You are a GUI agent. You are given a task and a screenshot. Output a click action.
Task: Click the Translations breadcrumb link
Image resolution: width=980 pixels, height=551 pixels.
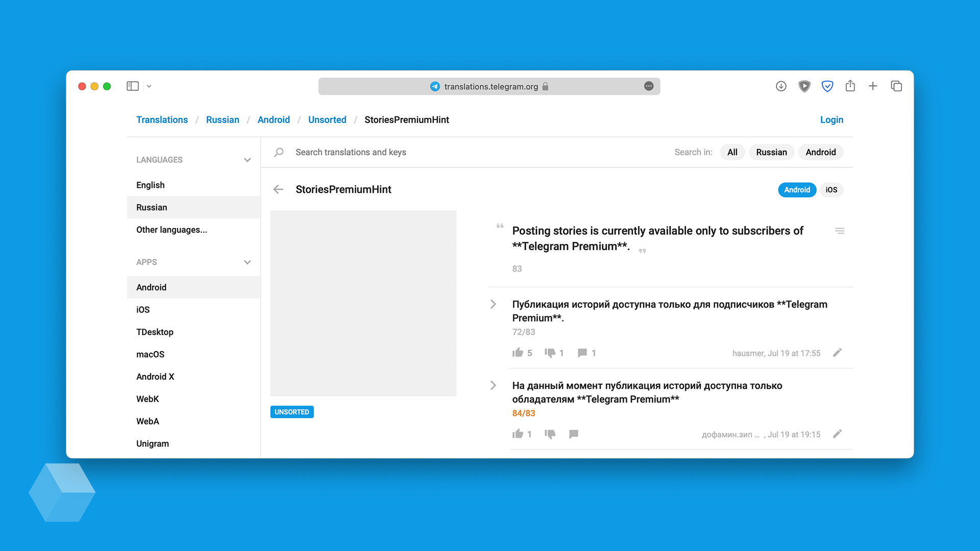pyautogui.click(x=161, y=120)
